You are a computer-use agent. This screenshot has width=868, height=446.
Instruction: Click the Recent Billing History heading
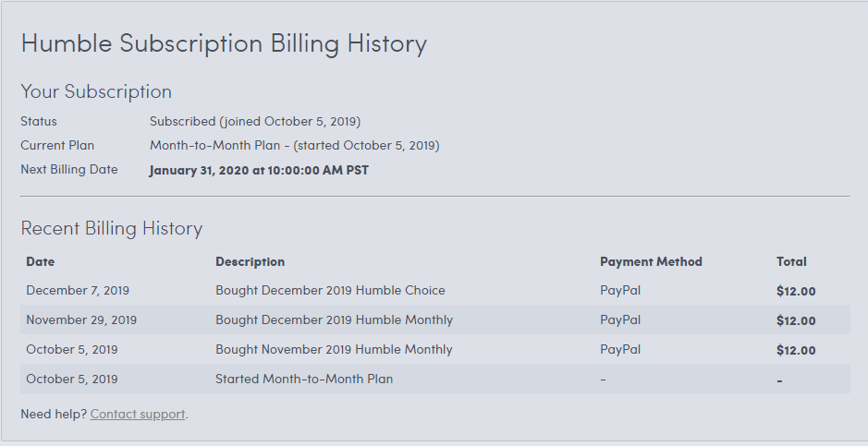coord(111,228)
